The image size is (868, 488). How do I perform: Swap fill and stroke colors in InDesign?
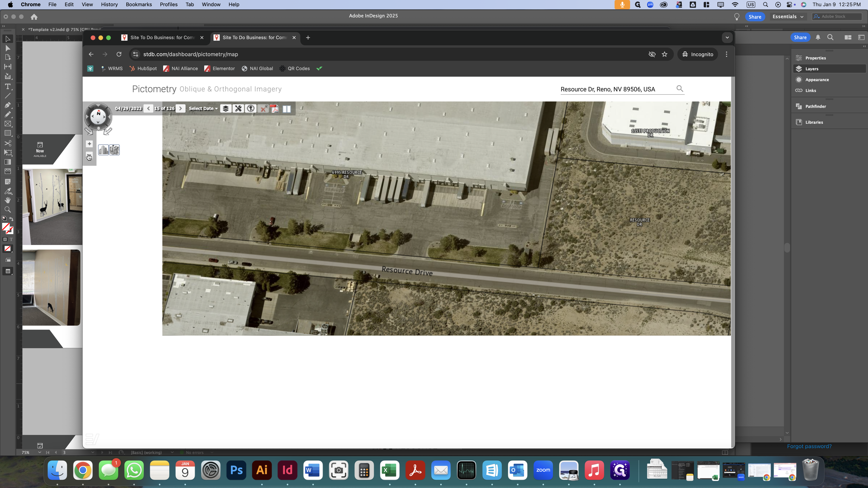click(11, 219)
